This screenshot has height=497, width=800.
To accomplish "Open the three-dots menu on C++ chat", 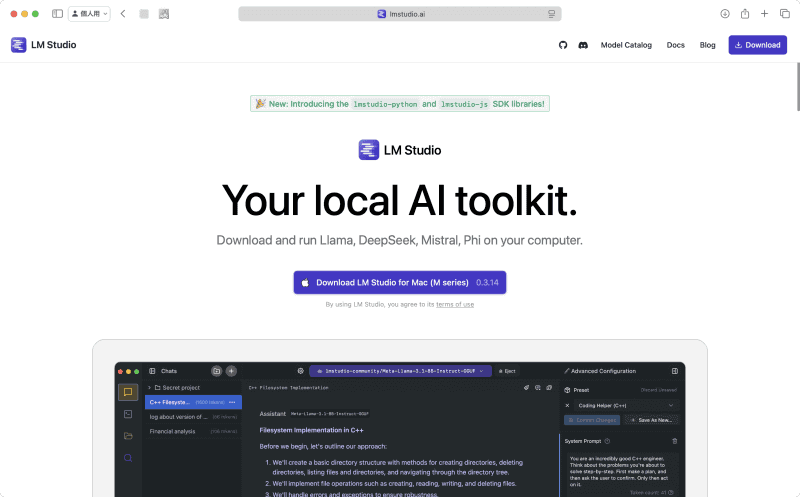I will [x=232, y=402].
